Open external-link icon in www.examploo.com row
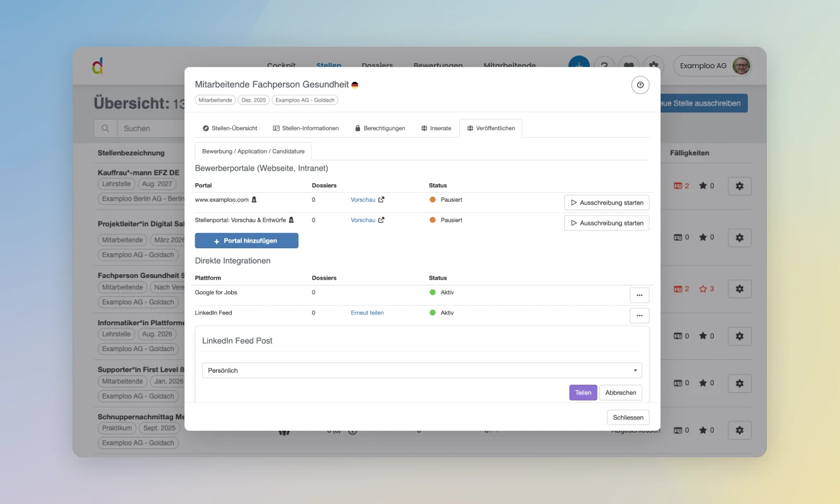This screenshot has width=840, height=504. click(381, 200)
